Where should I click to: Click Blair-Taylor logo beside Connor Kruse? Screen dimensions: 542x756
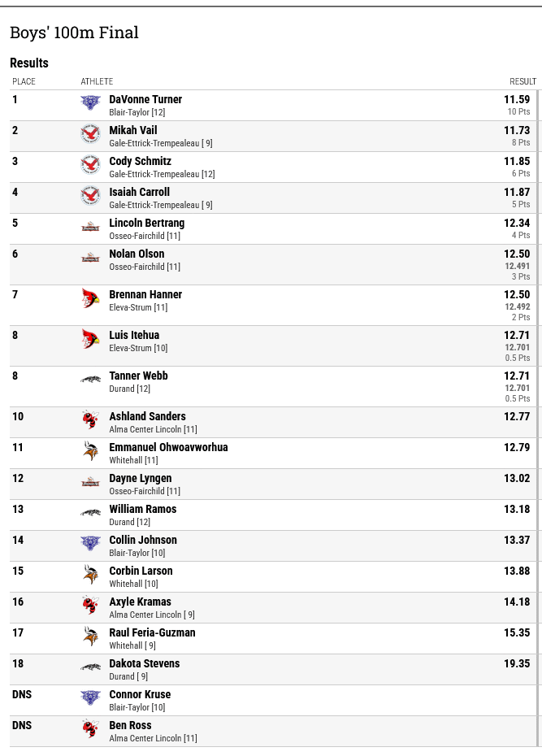(x=90, y=697)
